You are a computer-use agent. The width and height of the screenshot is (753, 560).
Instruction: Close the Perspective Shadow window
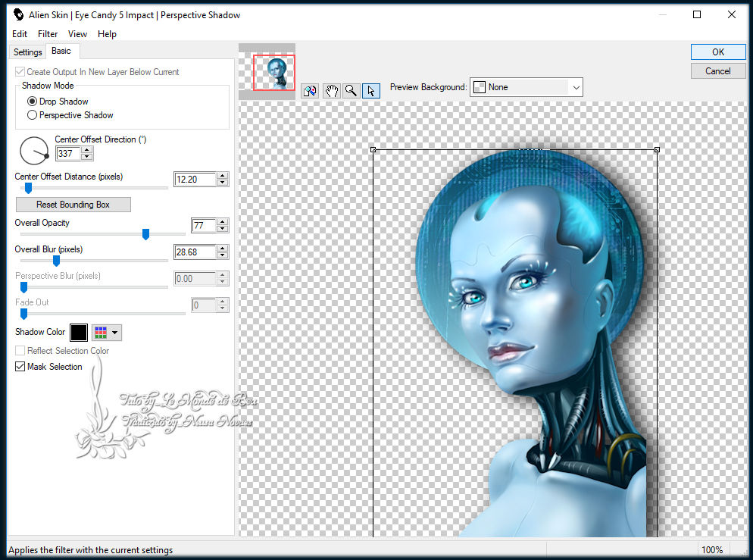[x=731, y=15]
